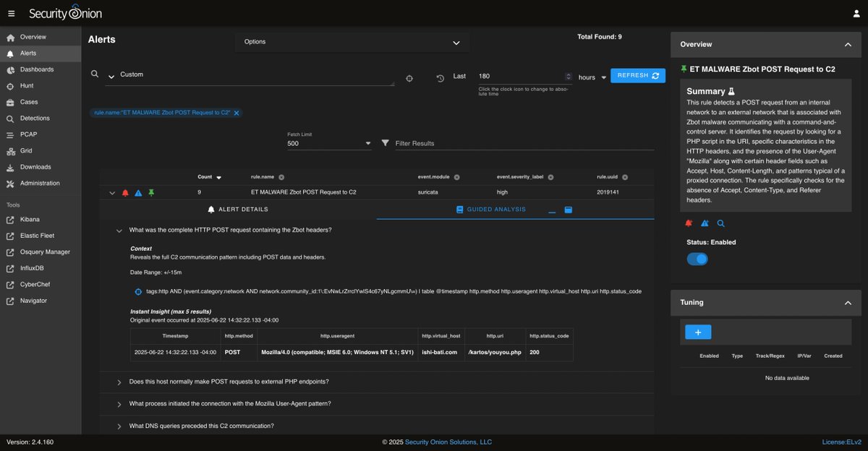868x451 pixels.
Task: Select the red alert bell icon on the alert row
Action: [x=126, y=192]
